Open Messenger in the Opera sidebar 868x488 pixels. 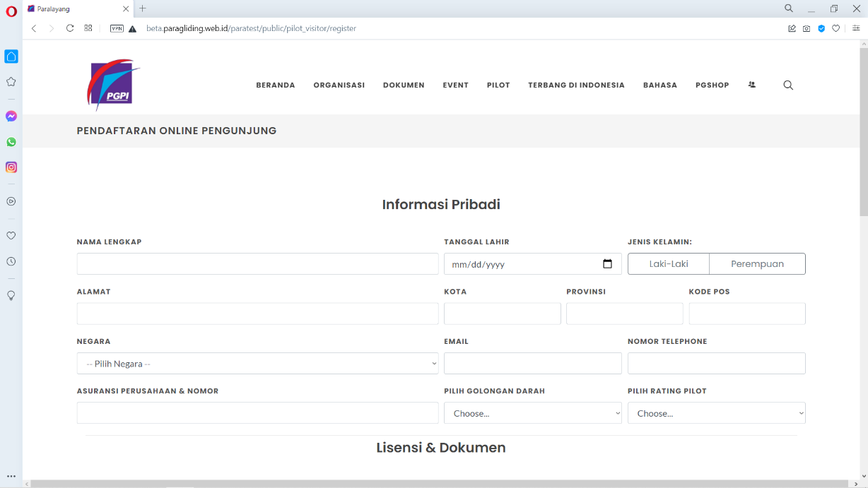click(x=11, y=117)
